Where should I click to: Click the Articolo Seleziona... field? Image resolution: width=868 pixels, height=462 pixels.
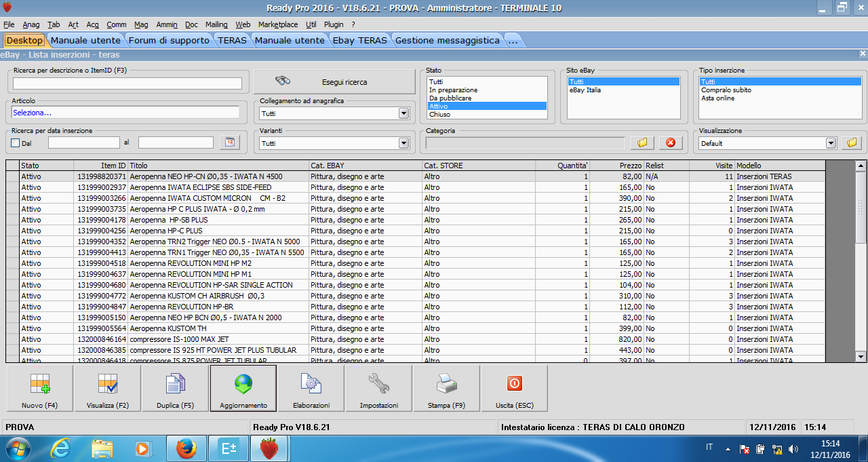[125, 113]
